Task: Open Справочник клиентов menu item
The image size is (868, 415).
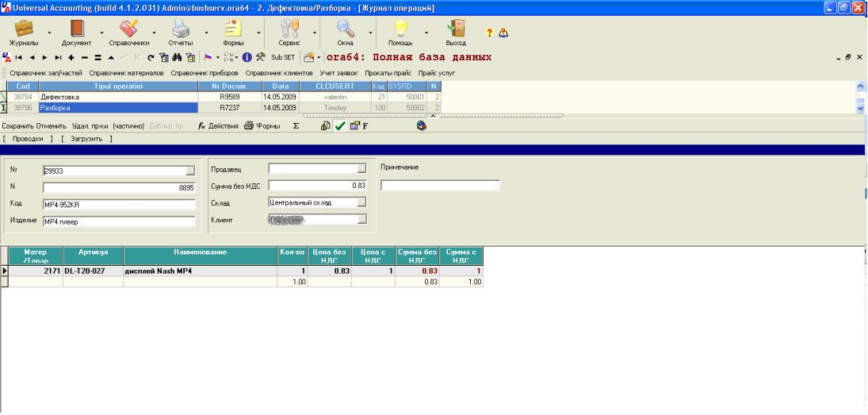Action: (279, 73)
